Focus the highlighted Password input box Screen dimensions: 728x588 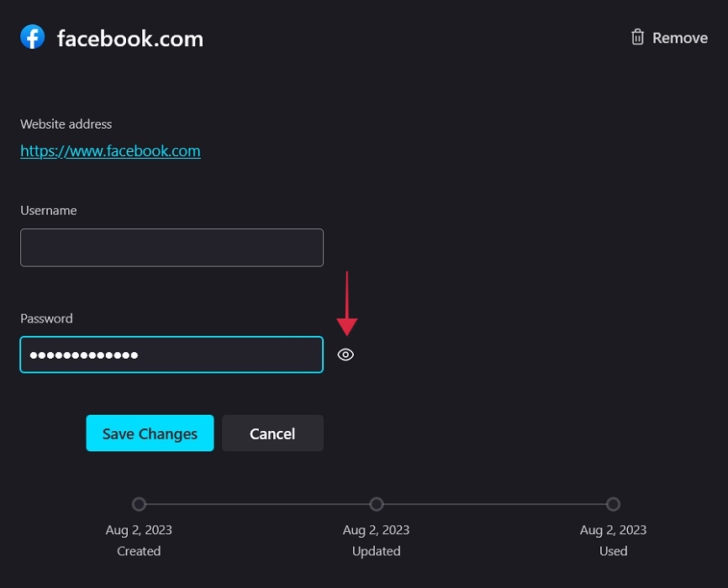(171, 354)
